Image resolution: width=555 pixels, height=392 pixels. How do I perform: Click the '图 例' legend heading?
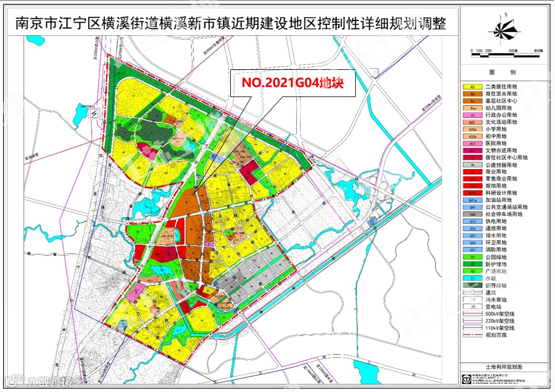[502, 72]
